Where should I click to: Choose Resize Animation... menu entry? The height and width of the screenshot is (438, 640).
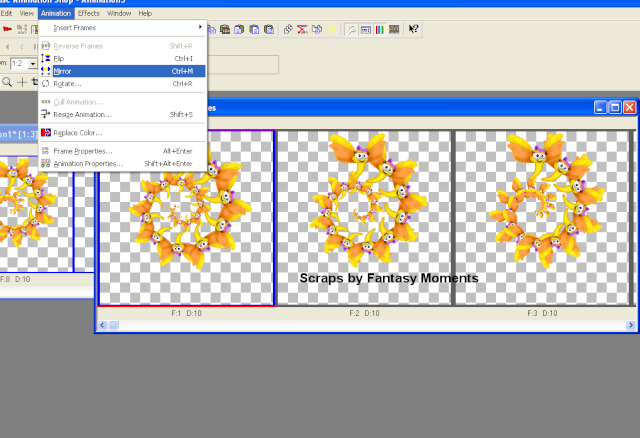coord(123,114)
